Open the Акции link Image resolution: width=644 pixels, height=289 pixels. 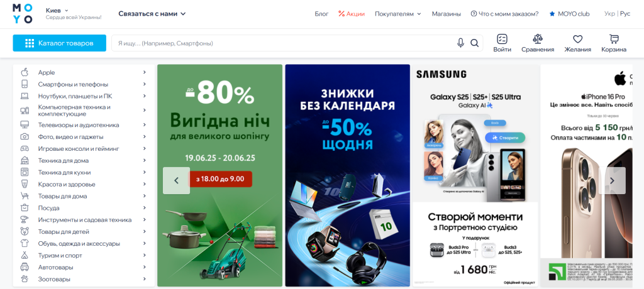[x=352, y=14]
